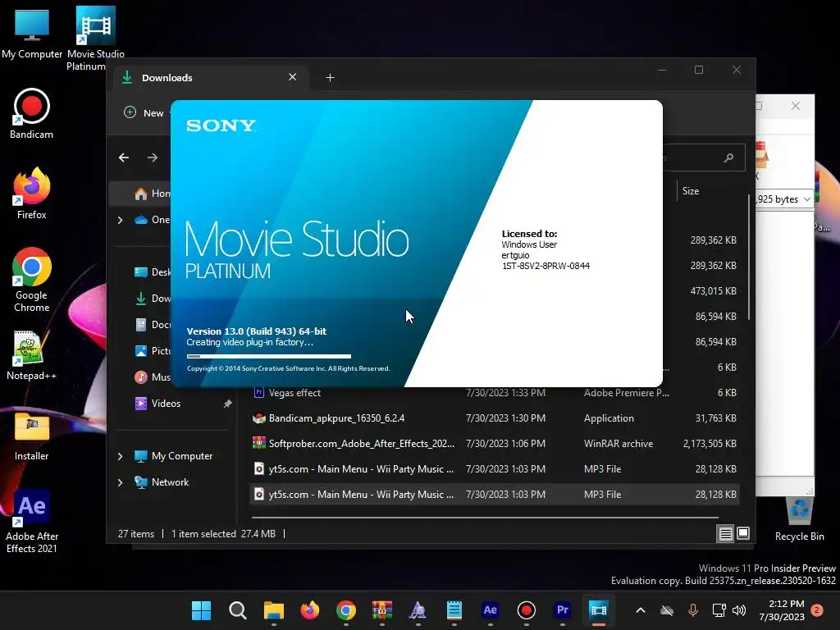Click the Movie Studio splash loading bar
The width and height of the screenshot is (840, 630).
click(x=269, y=356)
